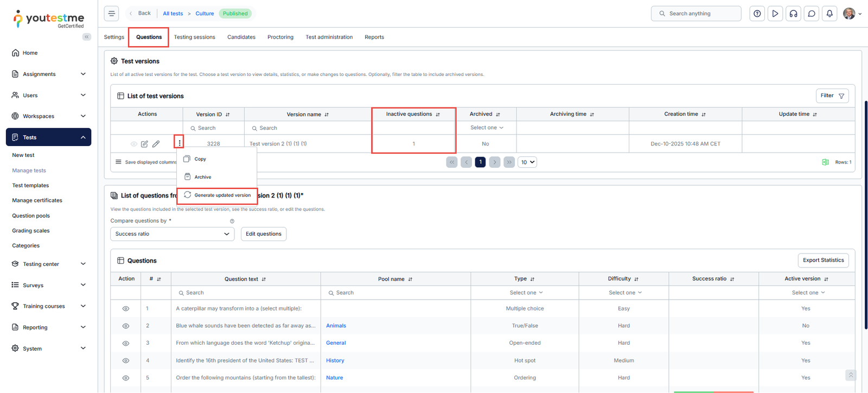868x393 pixels.
Task: Expand the Archived Select one filter
Action: point(486,128)
